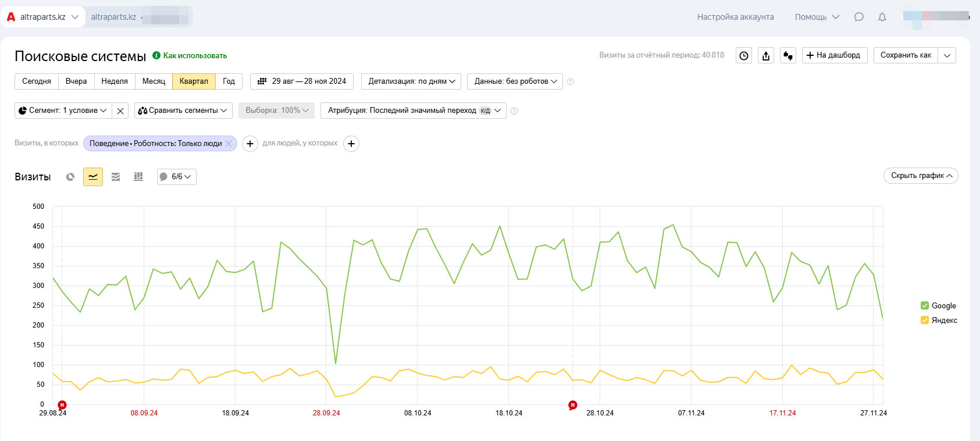Click the x-axis date 17.11.24
Viewport: 980px width, 441px height.
782,413
